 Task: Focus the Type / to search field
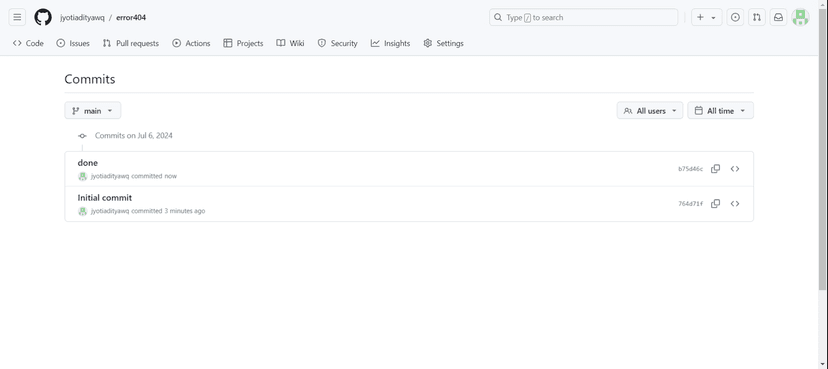584,17
